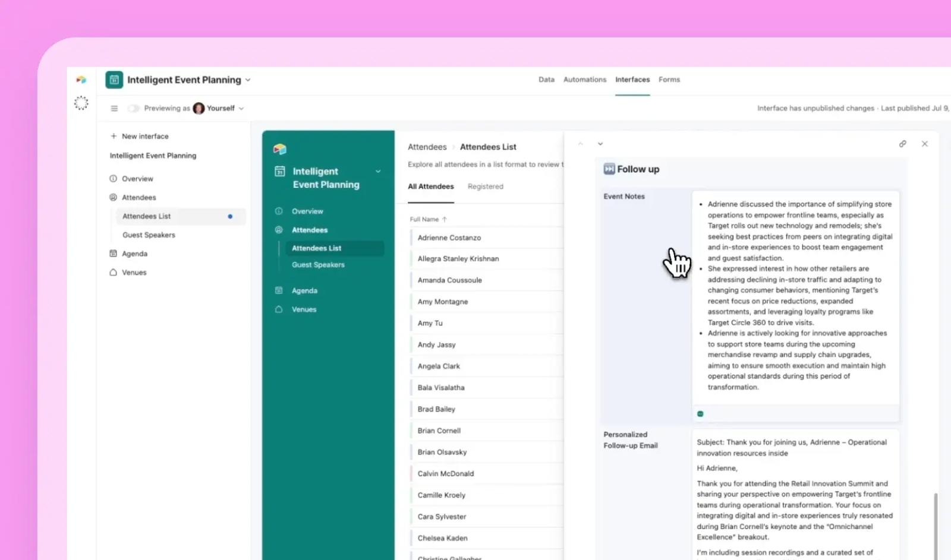
Task: Close the record detail panel
Action: (x=925, y=144)
